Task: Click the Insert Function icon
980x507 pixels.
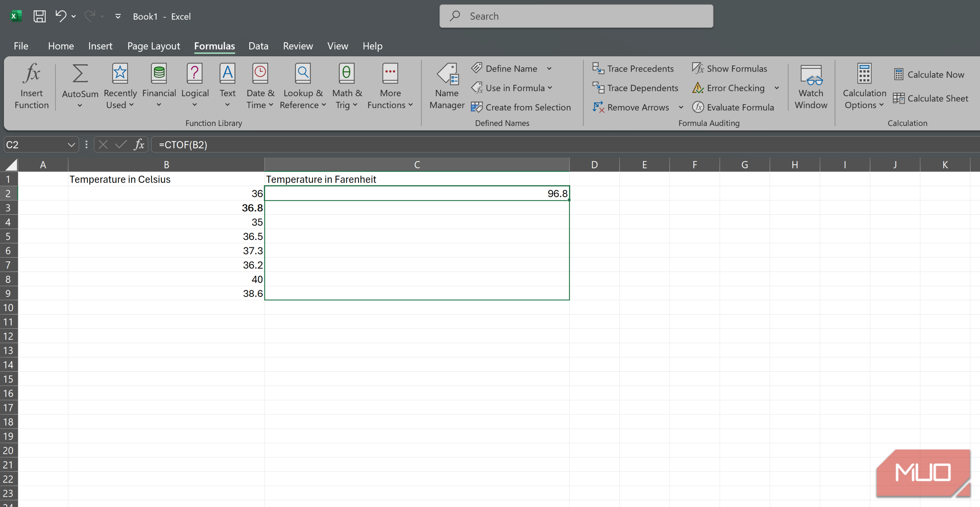Action: coord(32,73)
